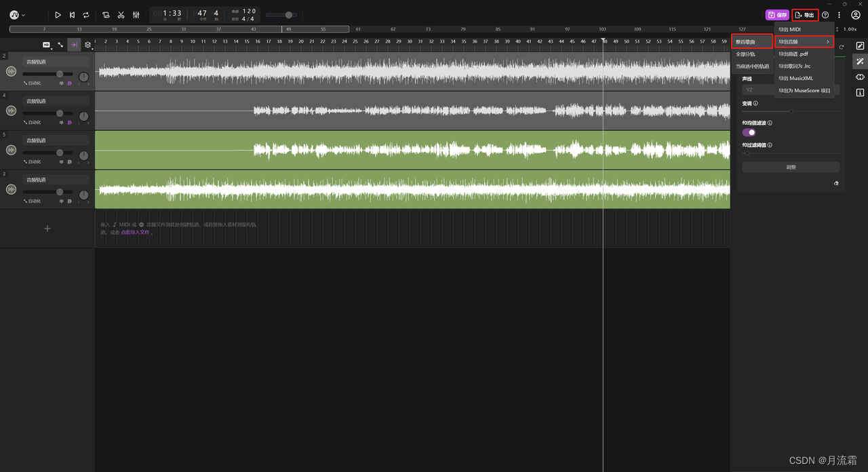Click track 4 pan knob
The image size is (868, 472).
click(83, 117)
